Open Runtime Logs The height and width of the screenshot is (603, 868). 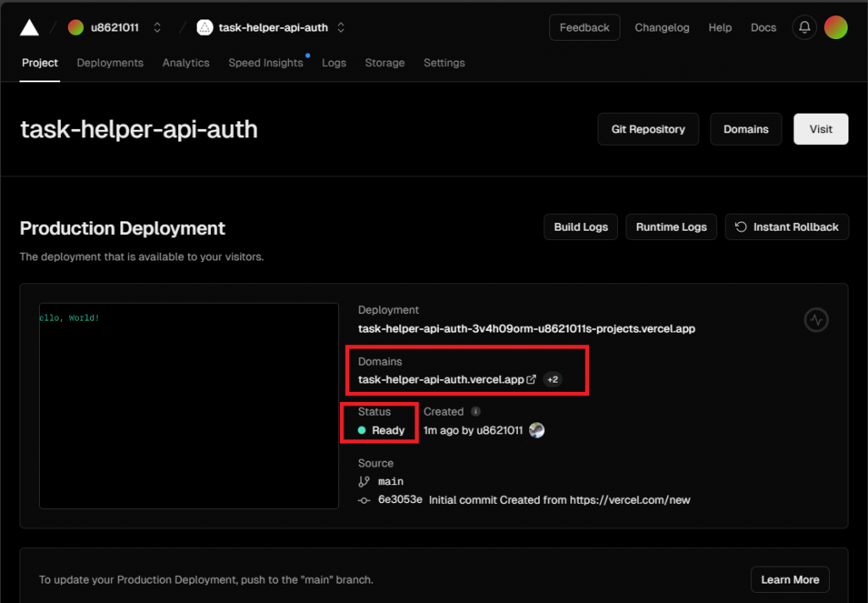click(671, 227)
